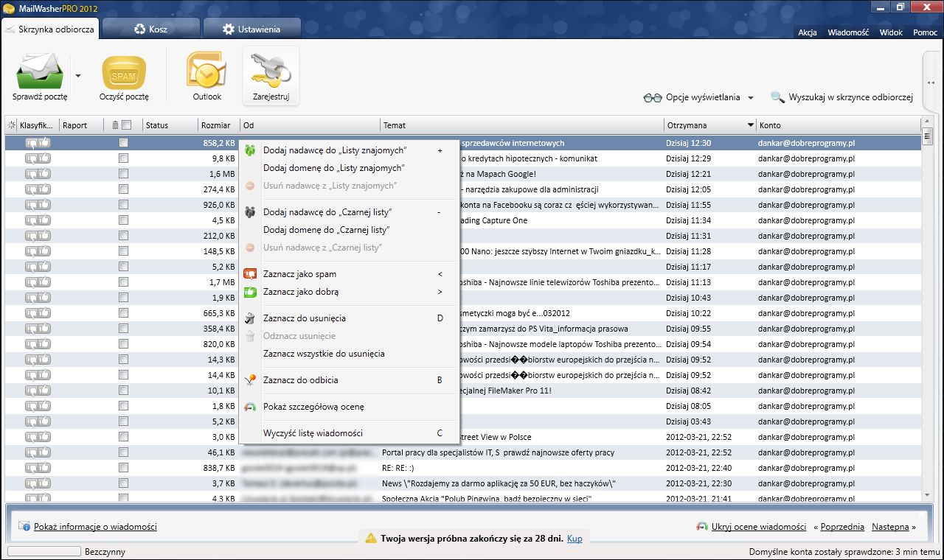The image size is (944, 560).
Task: Choose Zaznacz wszystkie do usunięcia menu entry
Action: click(349, 354)
